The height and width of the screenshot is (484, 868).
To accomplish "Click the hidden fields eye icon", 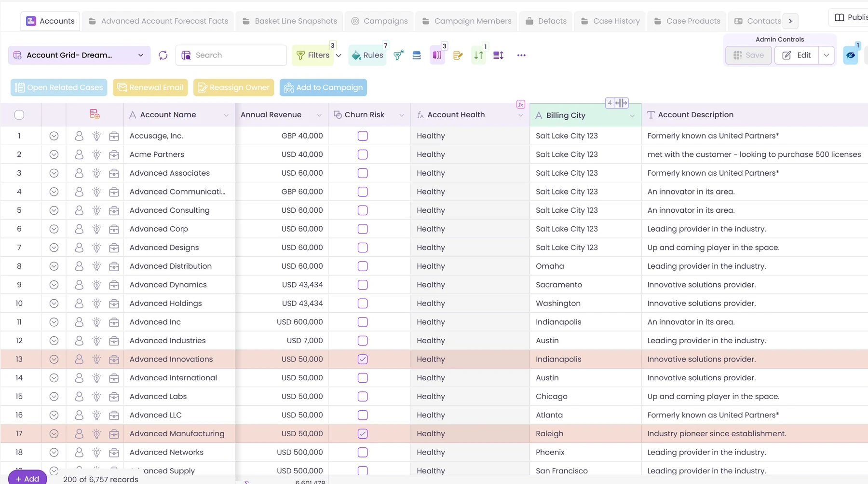I will (x=851, y=55).
